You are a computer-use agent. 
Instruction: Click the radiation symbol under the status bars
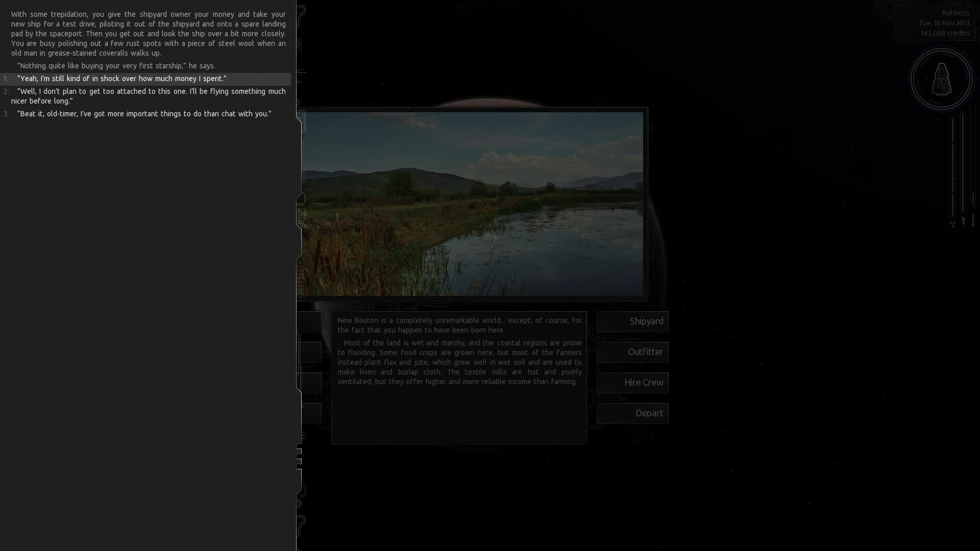(952, 223)
